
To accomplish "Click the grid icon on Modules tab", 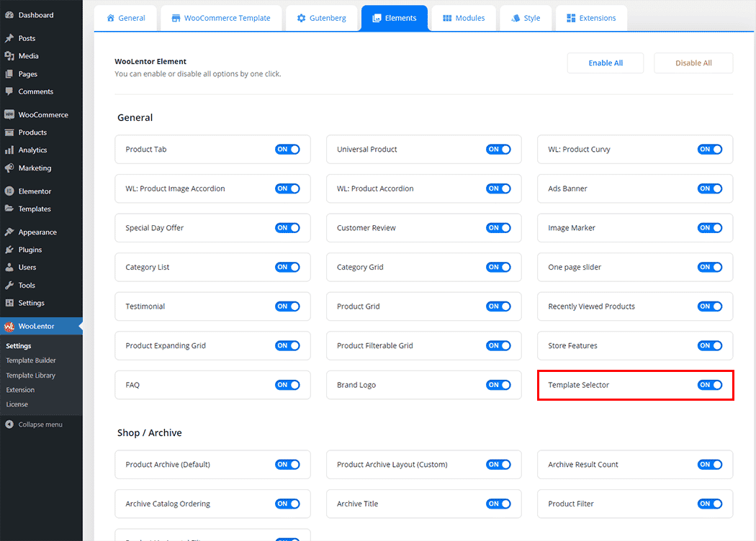I will pos(447,18).
